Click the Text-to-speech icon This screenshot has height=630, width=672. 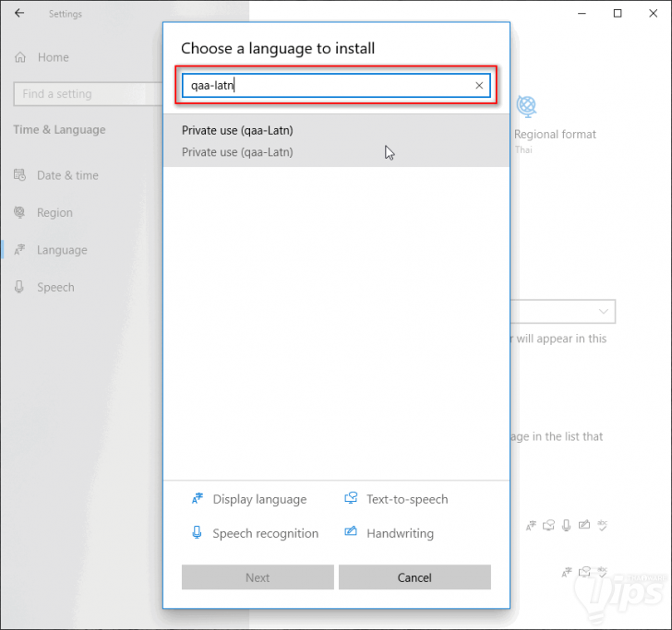(x=351, y=499)
